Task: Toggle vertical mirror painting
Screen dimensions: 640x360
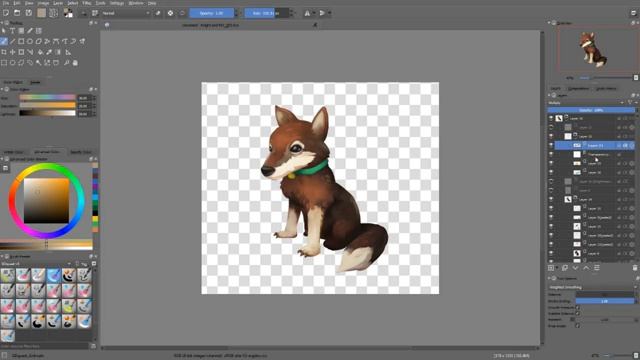Action: (x=322, y=13)
